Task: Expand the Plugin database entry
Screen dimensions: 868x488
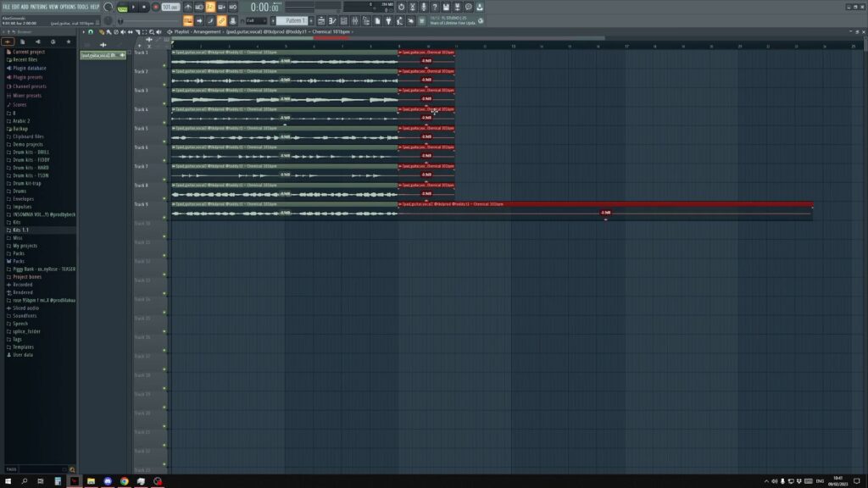Action: [30, 68]
